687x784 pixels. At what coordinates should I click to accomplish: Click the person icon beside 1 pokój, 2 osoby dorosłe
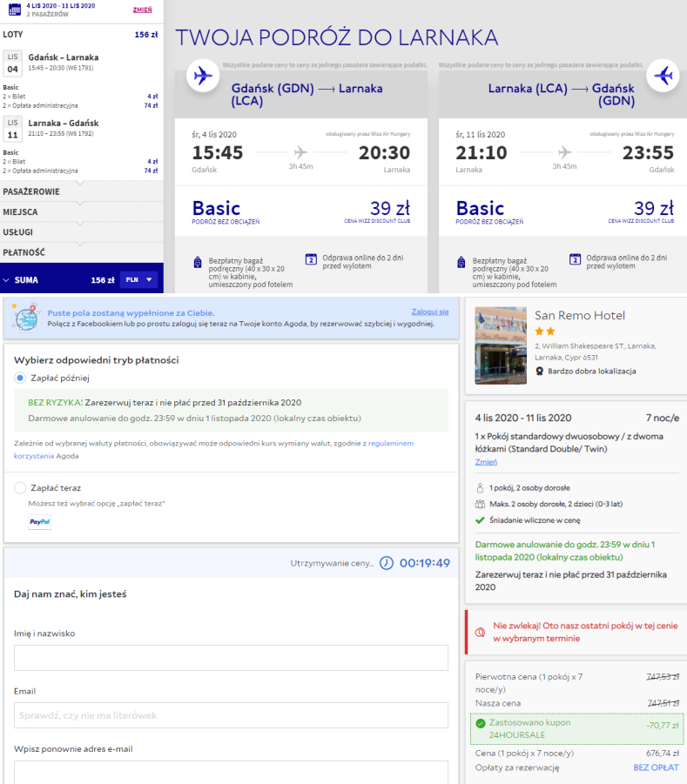click(x=480, y=488)
